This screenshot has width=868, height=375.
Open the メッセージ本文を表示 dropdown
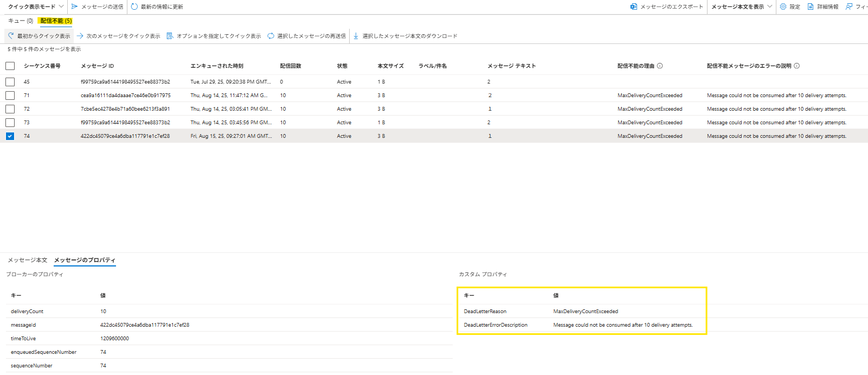(x=741, y=7)
